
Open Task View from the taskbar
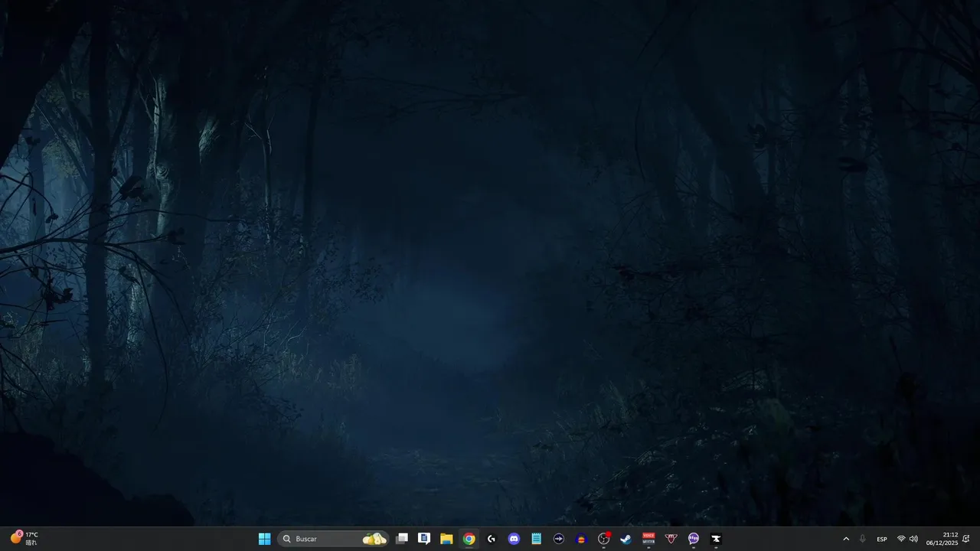402,539
